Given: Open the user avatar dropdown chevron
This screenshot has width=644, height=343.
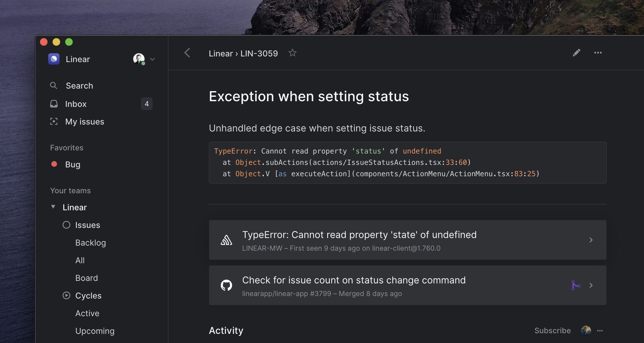Looking at the screenshot, I should [x=152, y=59].
